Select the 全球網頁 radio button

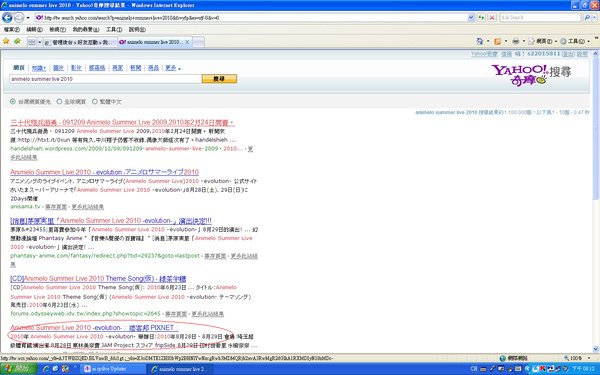click(59, 101)
